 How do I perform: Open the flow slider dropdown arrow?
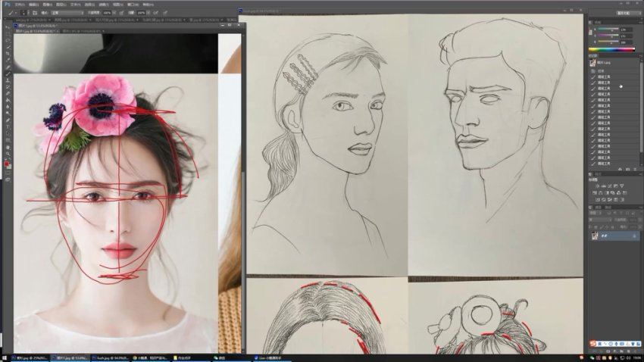click(148, 13)
